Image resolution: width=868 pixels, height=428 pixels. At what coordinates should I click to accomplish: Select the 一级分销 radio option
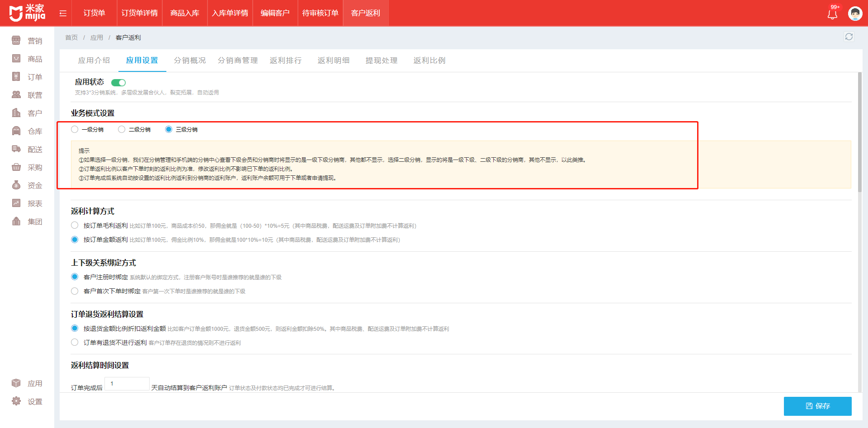click(75, 129)
